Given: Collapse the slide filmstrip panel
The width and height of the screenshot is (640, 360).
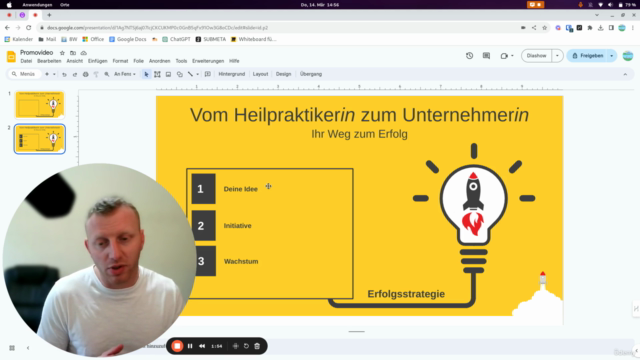Looking at the screenshot, I should 28,348.
